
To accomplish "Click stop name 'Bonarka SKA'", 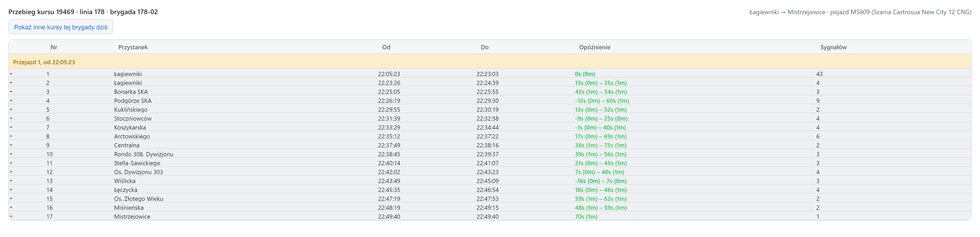I will pyautogui.click(x=131, y=92).
